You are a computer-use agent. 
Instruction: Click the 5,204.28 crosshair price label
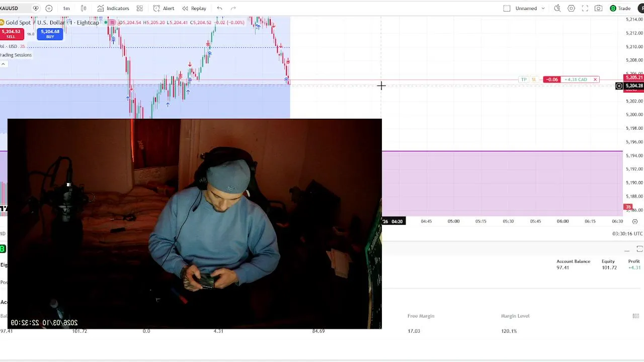coord(634,86)
